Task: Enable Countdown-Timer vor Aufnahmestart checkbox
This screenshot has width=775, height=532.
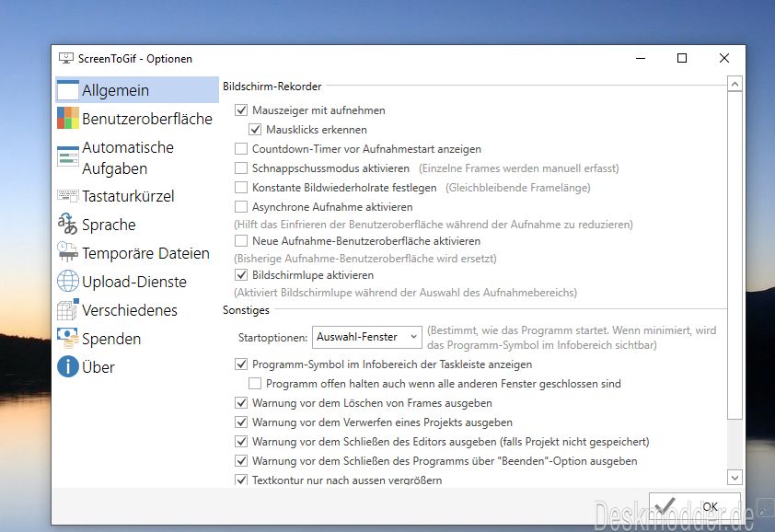Action: point(241,149)
